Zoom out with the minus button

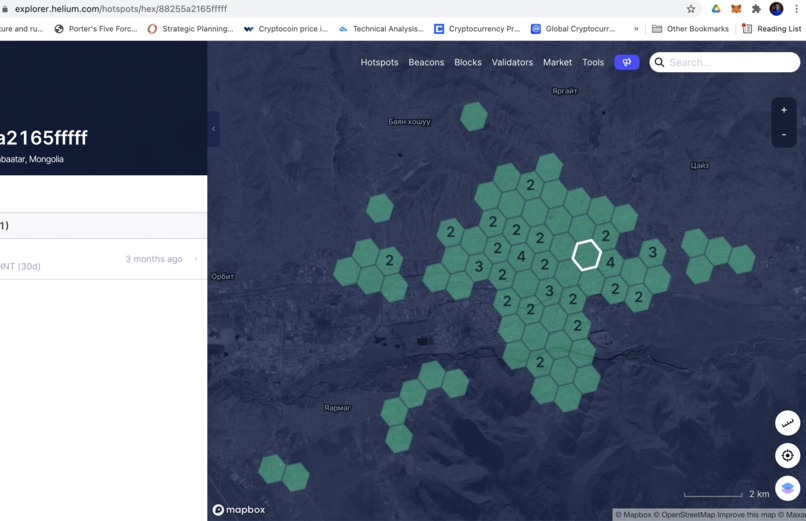(784, 135)
